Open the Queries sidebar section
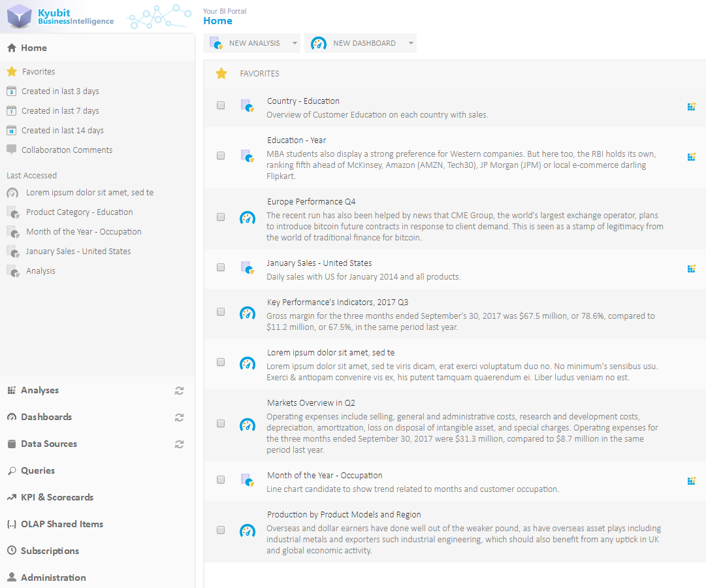Screen dimensions: 706x588 click(x=38, y=470)
